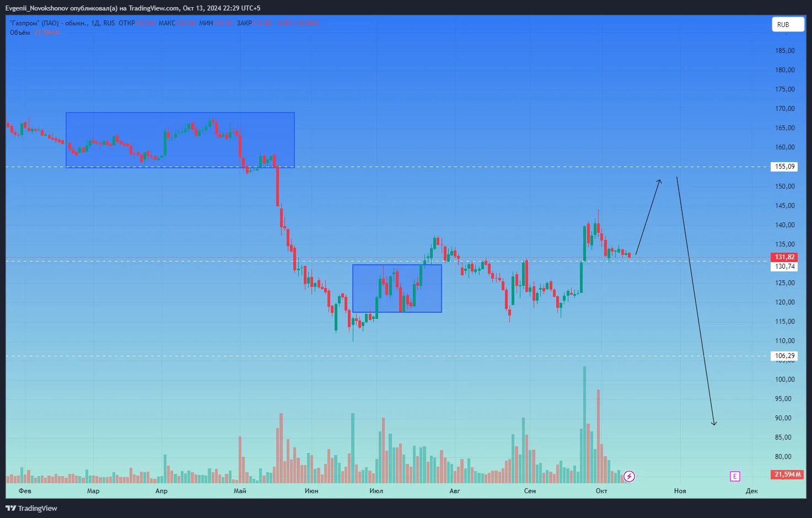Screen dimensions: 812x518
Task: Click the lightning bolt event icon
Action: [x=629, y=476]
